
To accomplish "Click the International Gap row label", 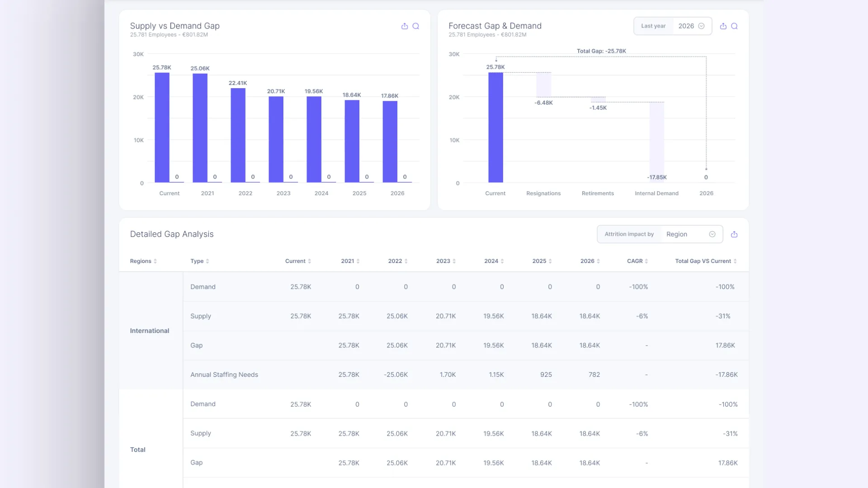I will (197, 345).
